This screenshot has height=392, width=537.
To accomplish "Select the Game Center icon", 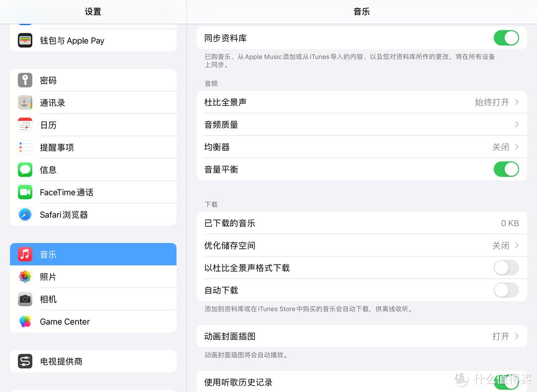I will click(x=25, y=321).
